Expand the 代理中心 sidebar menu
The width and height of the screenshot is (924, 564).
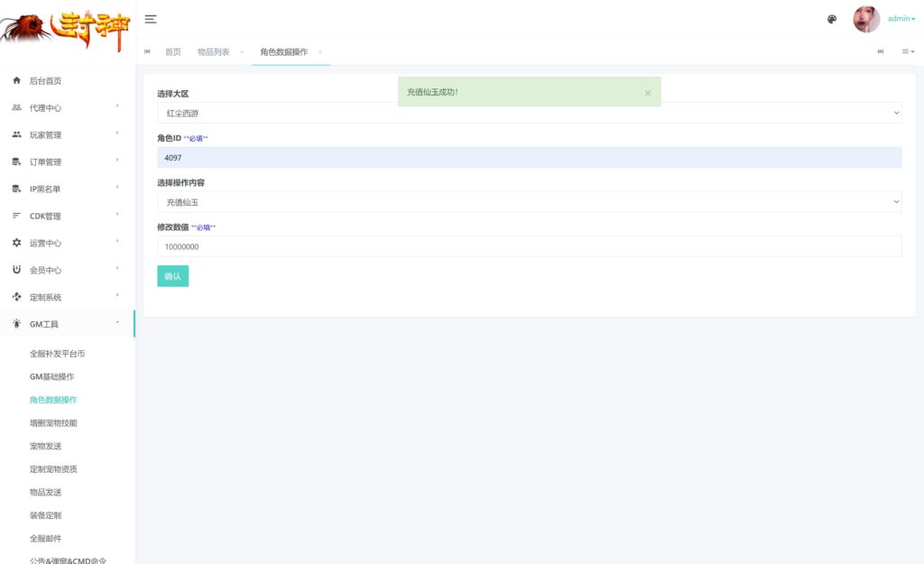pos(68,108)
